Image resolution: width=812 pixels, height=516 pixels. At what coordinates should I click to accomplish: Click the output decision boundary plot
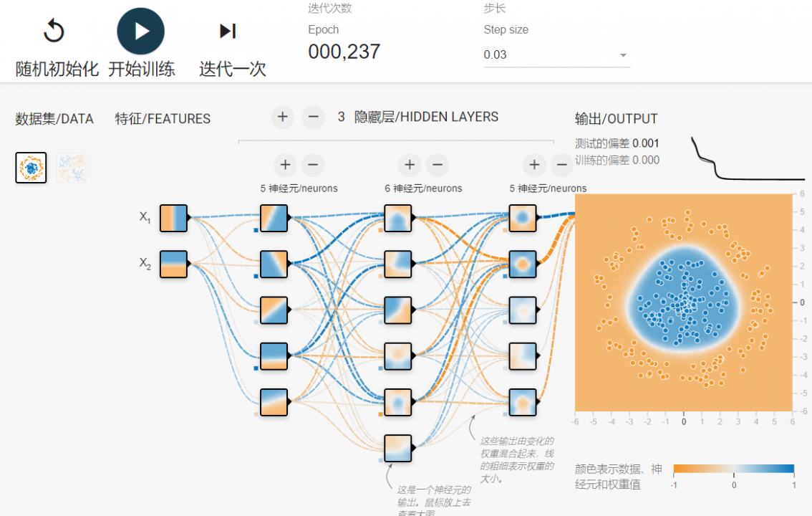[x=683, y=302]
